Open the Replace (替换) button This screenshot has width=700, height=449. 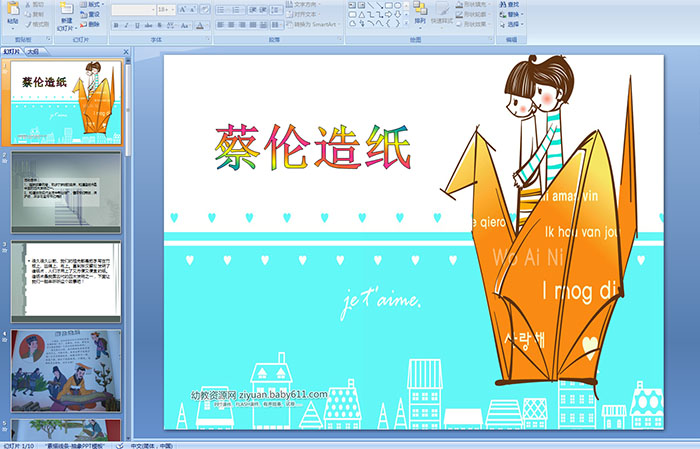point(512,14)
